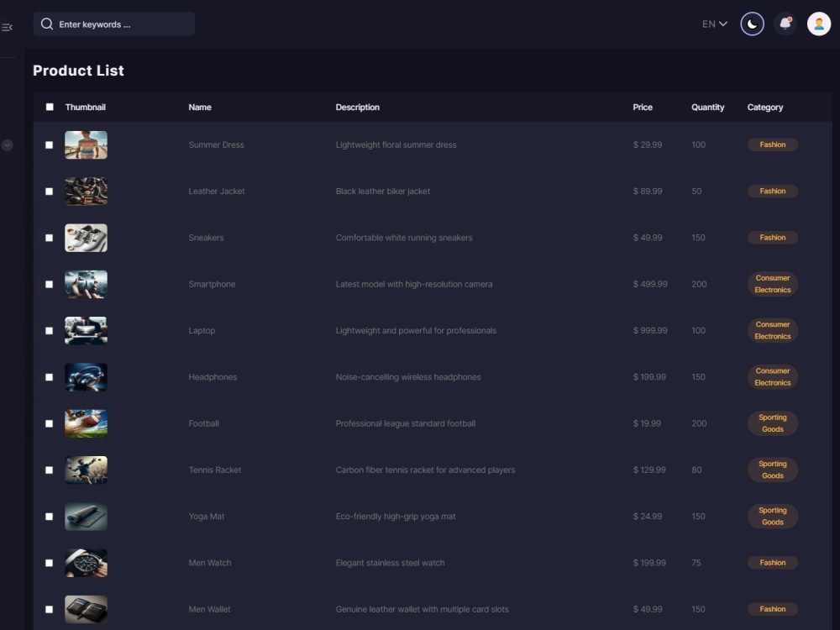Click the search magnifier icon
The width and height of the screenshot is (840, 630).
point(46,24)
